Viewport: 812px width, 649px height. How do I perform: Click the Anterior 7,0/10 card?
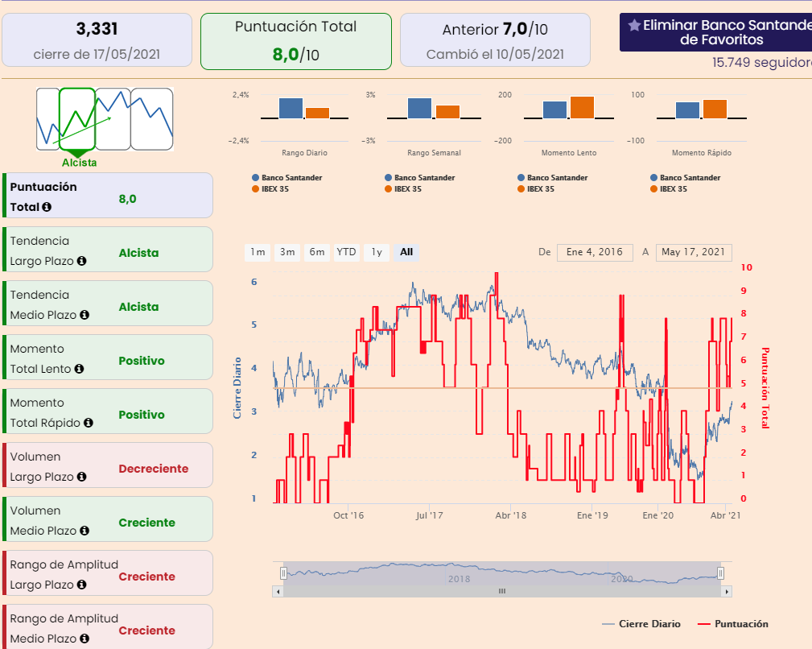point(495,40)
